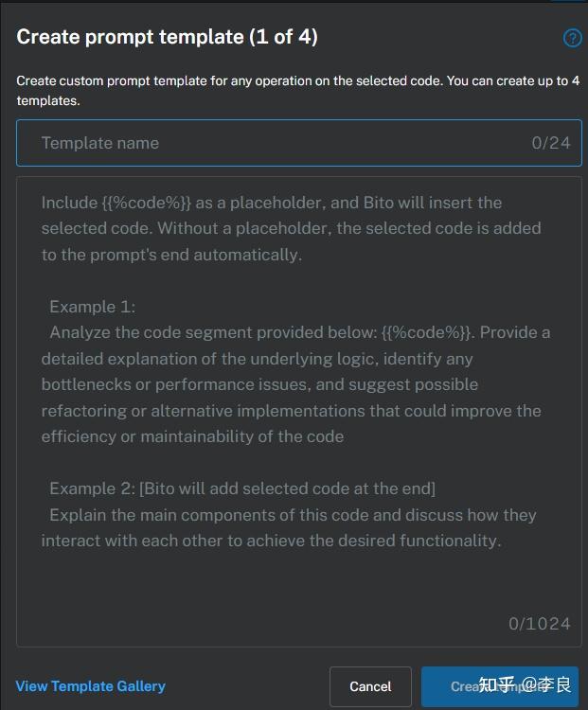The image size is (588, 710).
Task: Click the 知乎 watermark logo
Action: [498, 683]
